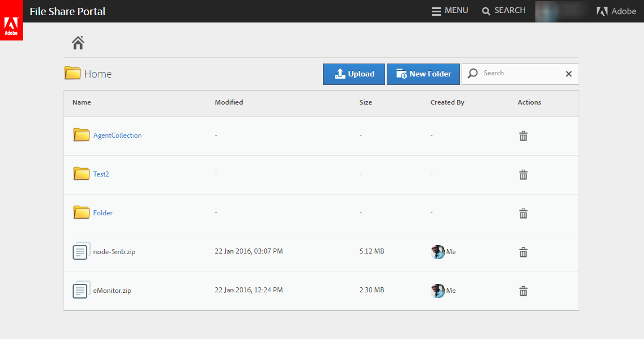Delete the AgentCollection folder via trash icon
Viewport: 644px width, 339px height.
[x=523, y=136]
